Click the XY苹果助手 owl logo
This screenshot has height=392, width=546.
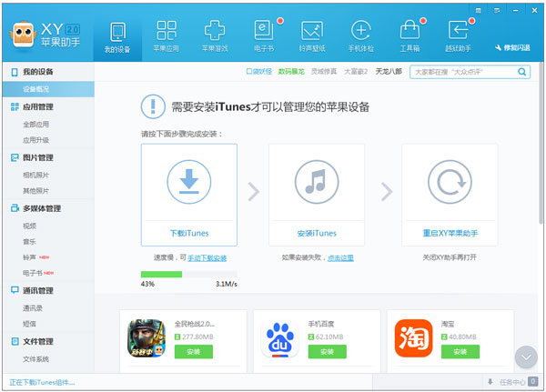pyautogui.click(x=22, y=35)
